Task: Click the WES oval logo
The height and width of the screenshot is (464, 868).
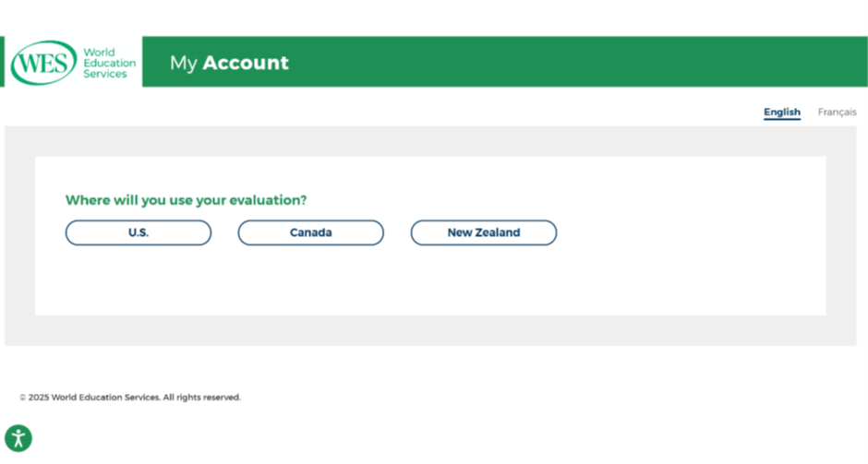Action: pyautogui.click(x=43, y=63)
